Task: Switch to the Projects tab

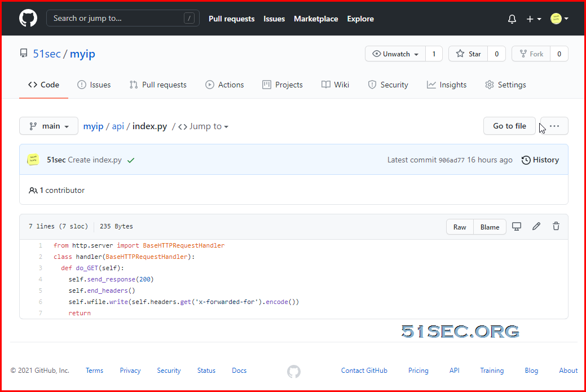Action: click(282, 85)
